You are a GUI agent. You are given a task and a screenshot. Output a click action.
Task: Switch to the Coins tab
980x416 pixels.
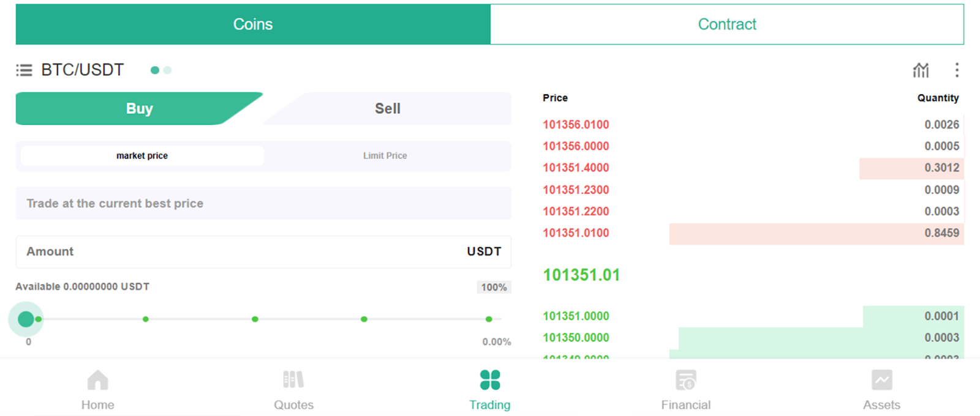point(253,24)
